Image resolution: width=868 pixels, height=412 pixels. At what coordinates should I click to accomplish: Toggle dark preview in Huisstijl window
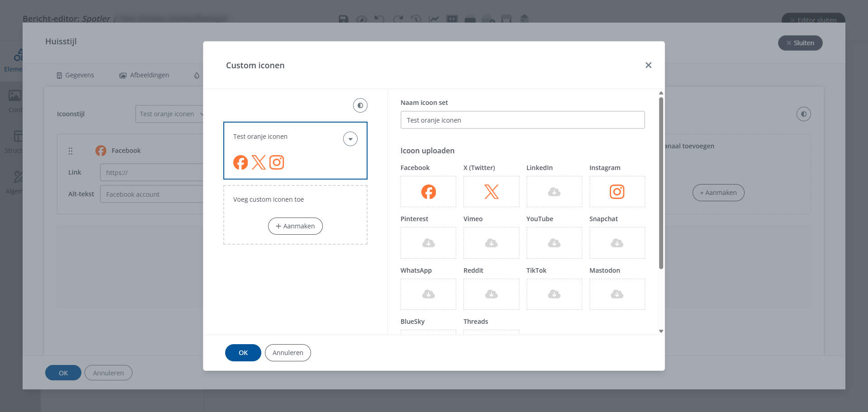click(x=804, y=114)
